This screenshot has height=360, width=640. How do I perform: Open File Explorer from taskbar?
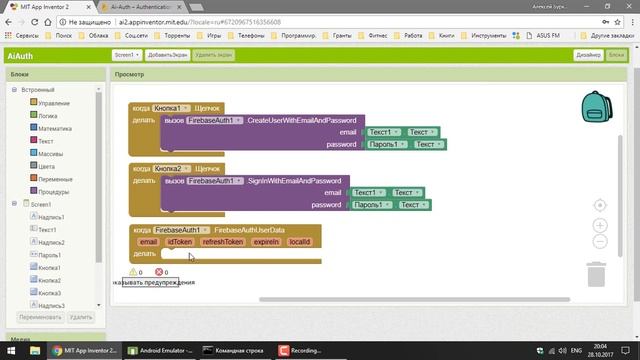tap(35, 351)
